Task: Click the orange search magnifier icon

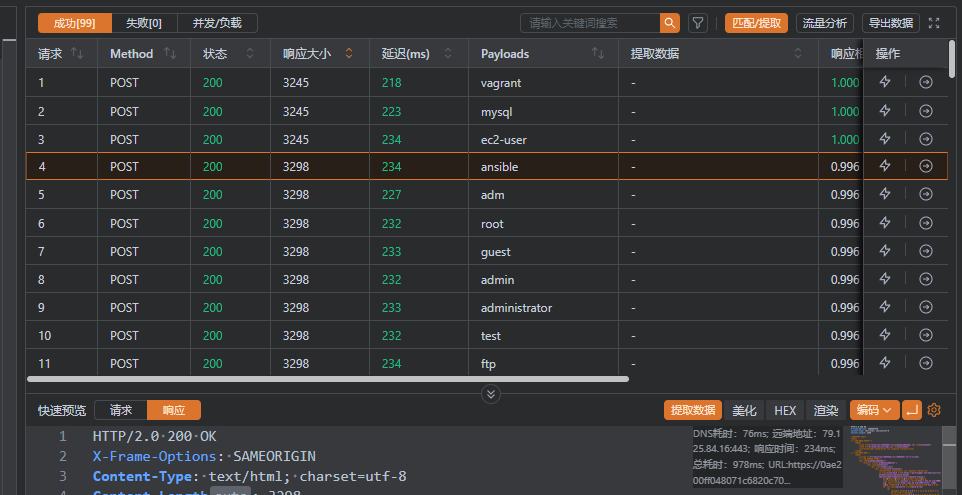Action: pos(669,23)
